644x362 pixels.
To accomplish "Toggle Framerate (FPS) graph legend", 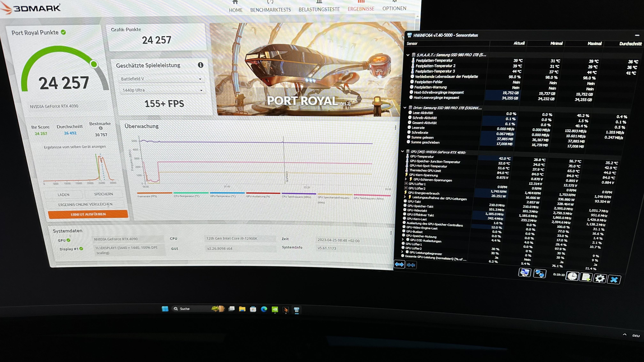I will [x=147, y=196].
